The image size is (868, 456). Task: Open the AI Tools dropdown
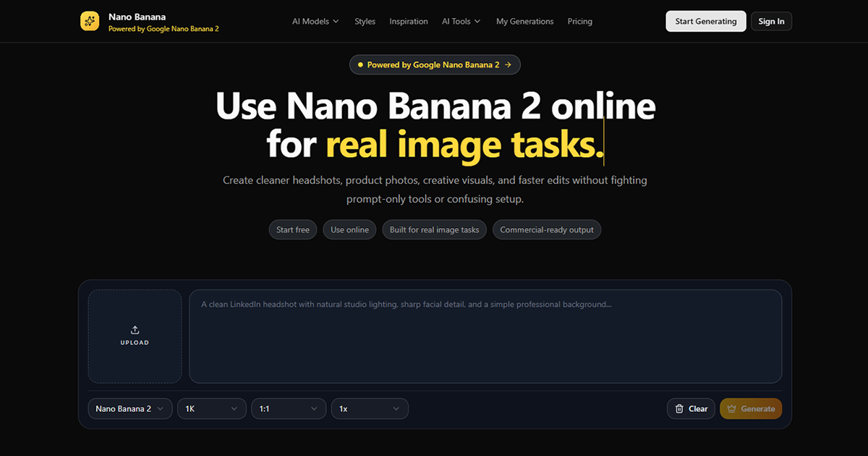point(461,21)
